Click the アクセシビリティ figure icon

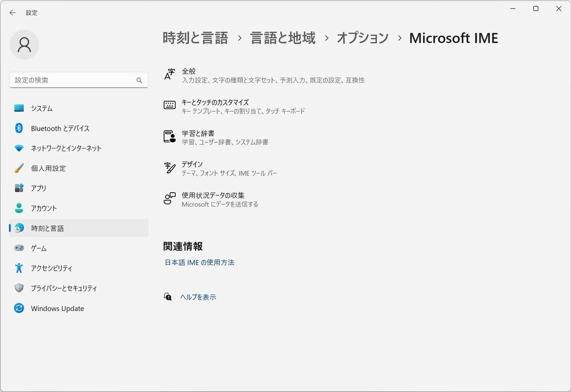click(x=19, y=268)
